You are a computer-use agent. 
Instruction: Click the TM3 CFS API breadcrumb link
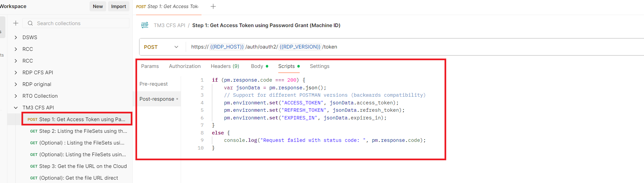[169, 25]
